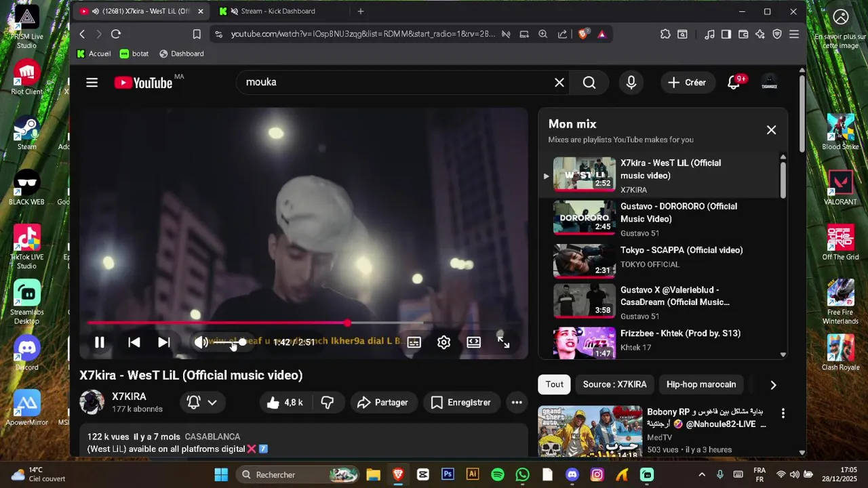Click the Enregistrer button

point(461,403)
